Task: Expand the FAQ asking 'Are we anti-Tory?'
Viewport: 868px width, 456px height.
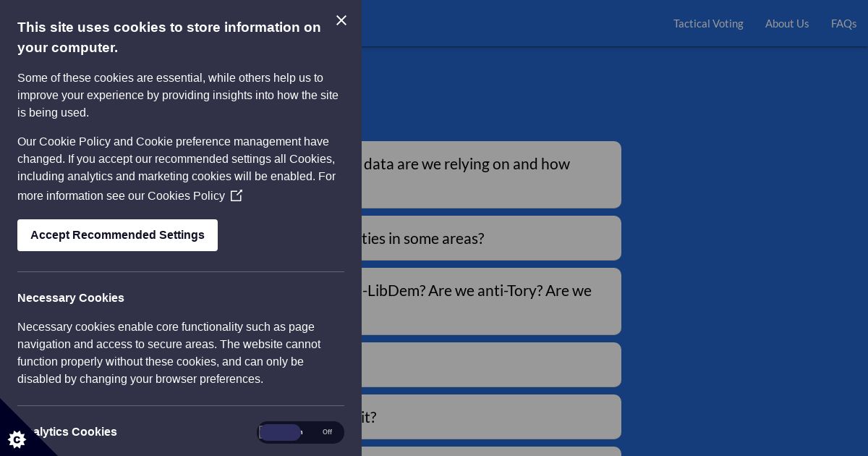Action: [x=491, y=301]
